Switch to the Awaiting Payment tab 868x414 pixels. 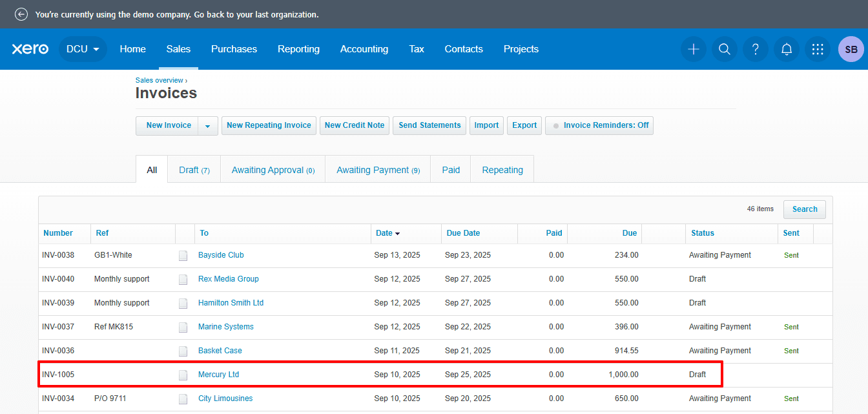378,170
